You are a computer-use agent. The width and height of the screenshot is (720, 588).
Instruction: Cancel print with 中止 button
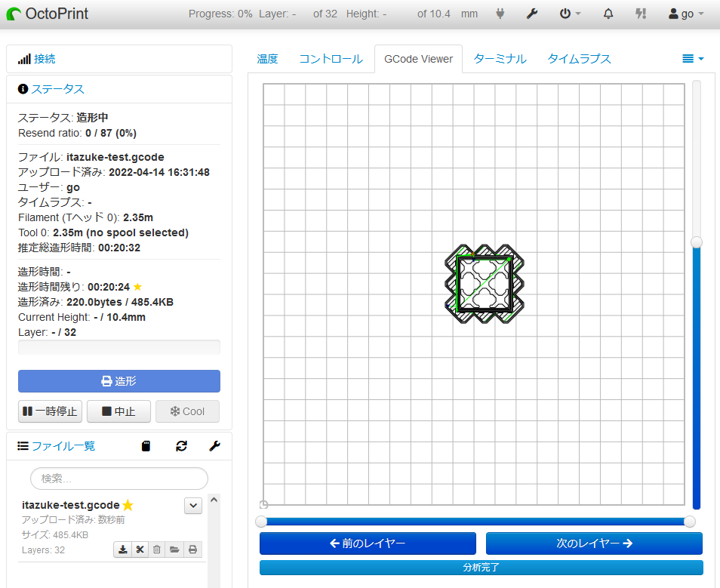118,411
